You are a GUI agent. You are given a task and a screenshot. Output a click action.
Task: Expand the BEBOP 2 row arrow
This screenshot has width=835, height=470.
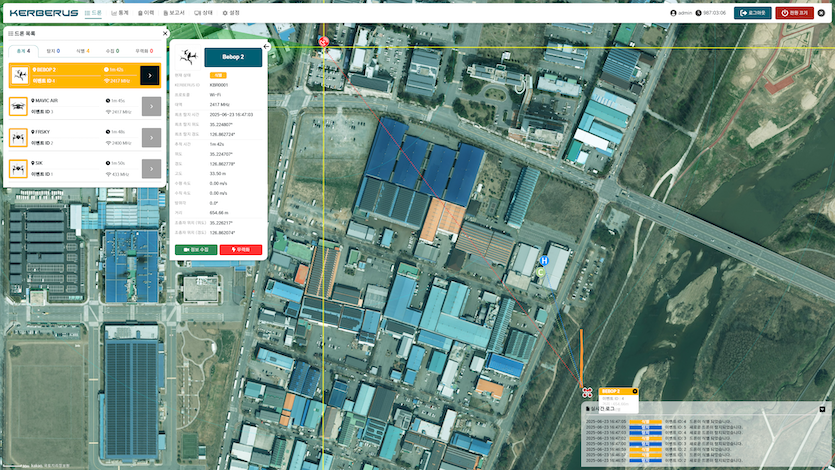(x=151, y=75)
